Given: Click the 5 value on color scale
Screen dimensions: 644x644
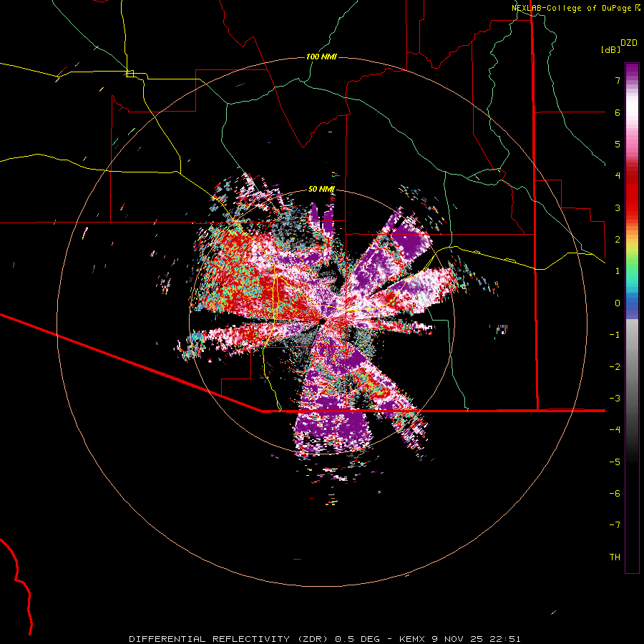Looking at the screenshot, I should click(x=618, y=144).
